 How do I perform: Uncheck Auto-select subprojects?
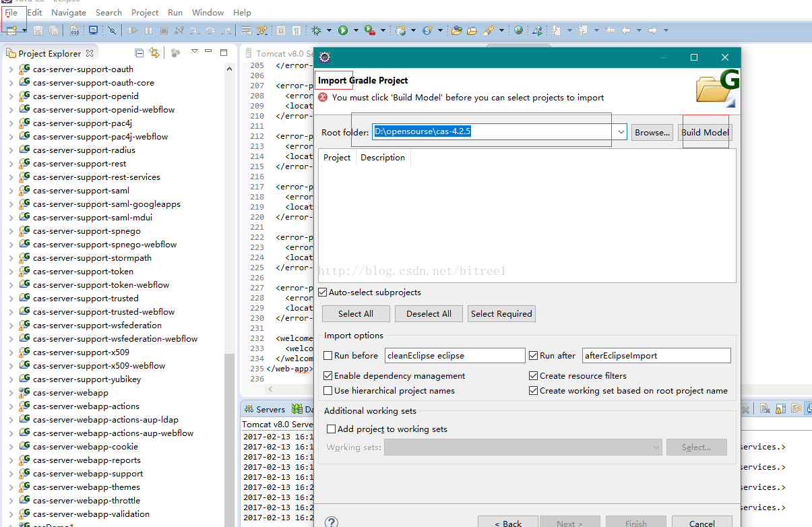(323, 292)
